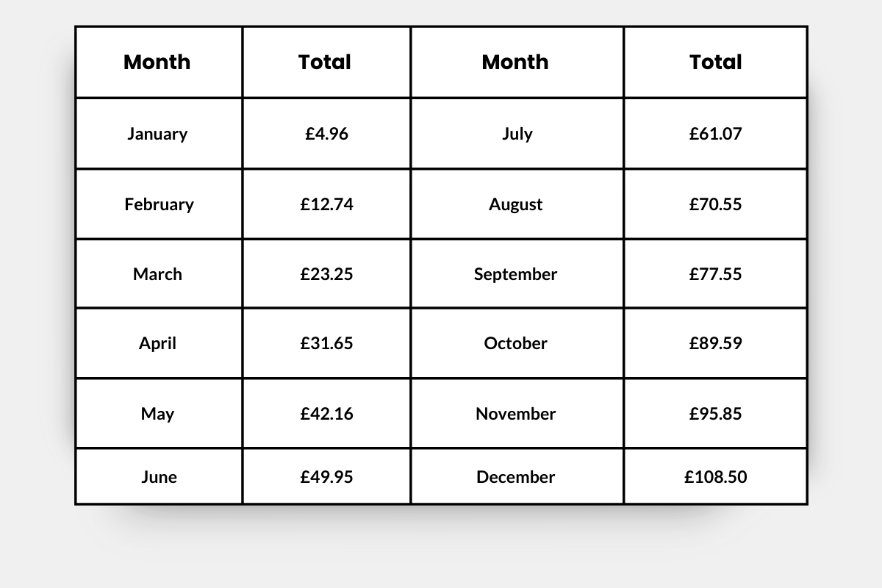Select the £70.55 total cell

pyautogui.click(x=715, y=204)
